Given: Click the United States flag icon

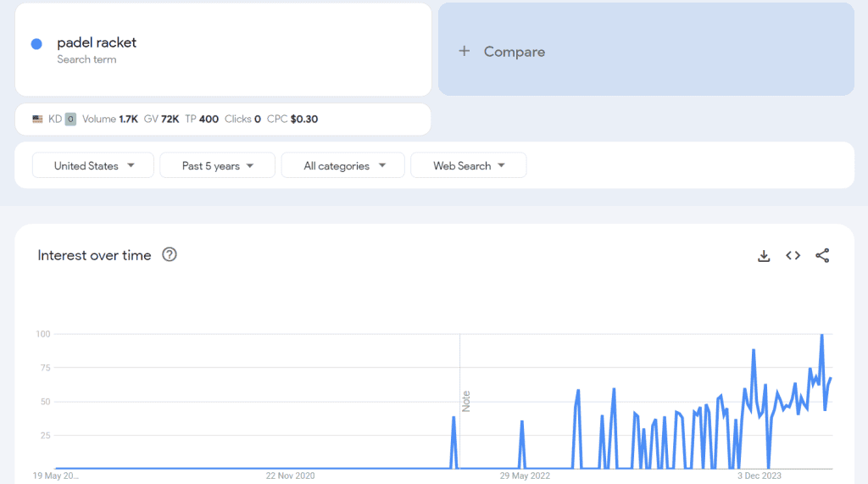Looking at the screenshot, I should pos(37,119).
